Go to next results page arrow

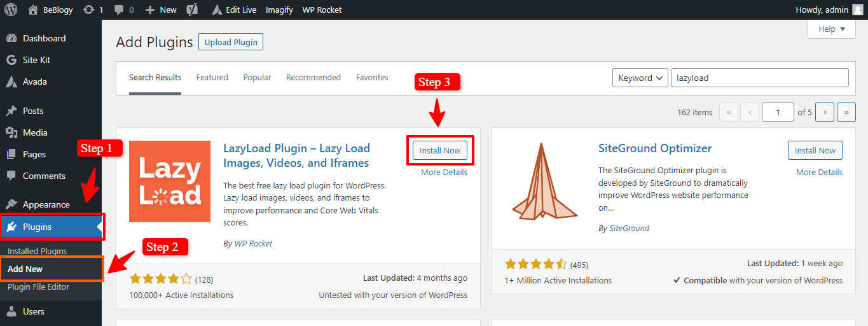825,112
